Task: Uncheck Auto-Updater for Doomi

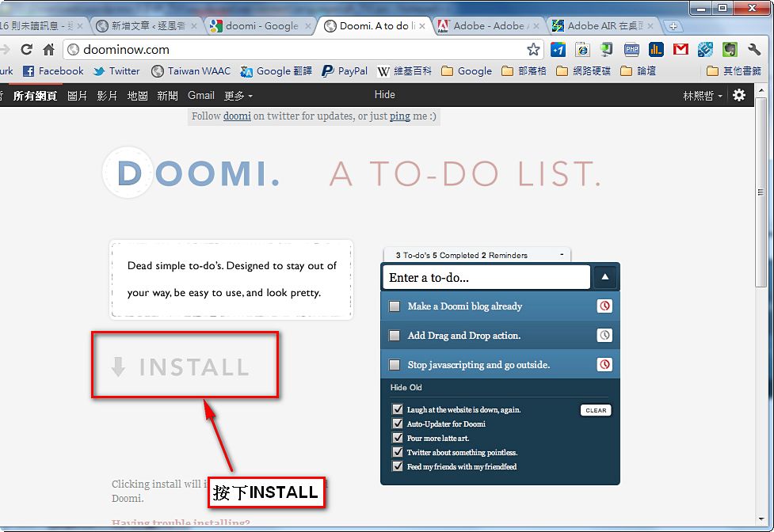Action: 398,424
